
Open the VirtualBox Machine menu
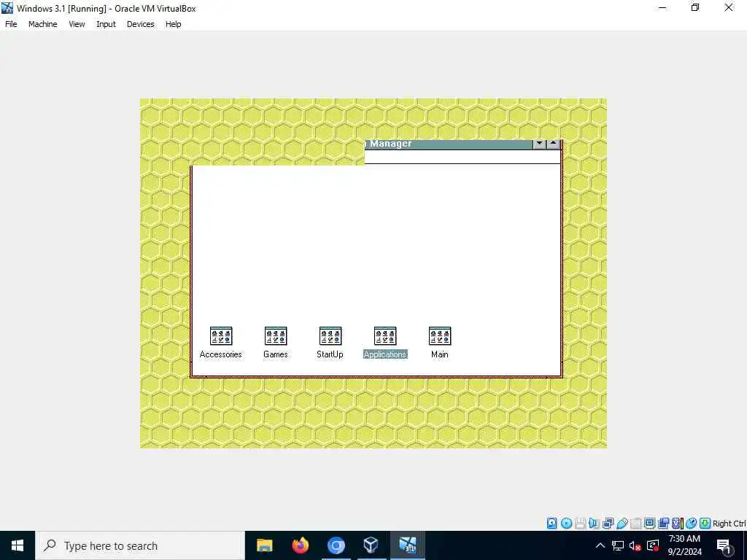[x=43, y=24]
